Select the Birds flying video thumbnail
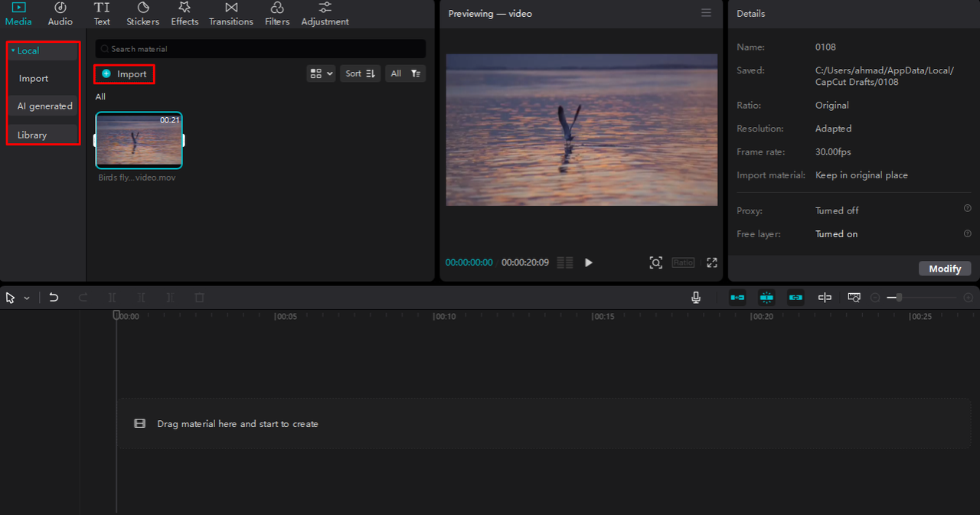Image resolution: width=980 pixels, height=515 pixels. (139, 140)
